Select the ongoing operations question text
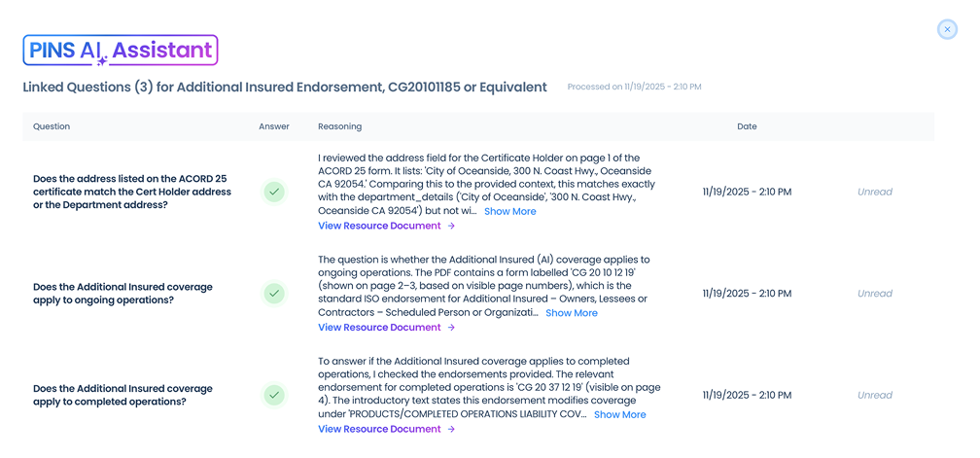This screenshot has height=458, width=980. pyautogui.click(x=122, y=294)
